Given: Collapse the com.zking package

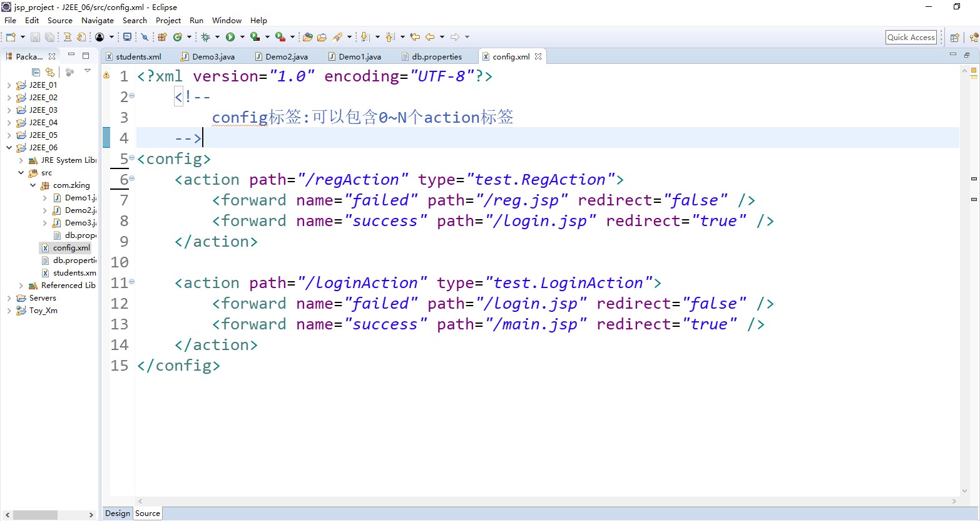Looking at the screenshot, I should [x=33, y=185].
